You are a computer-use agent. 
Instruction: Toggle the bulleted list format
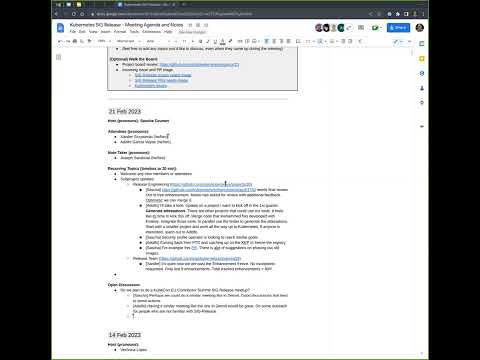point(321,41)
